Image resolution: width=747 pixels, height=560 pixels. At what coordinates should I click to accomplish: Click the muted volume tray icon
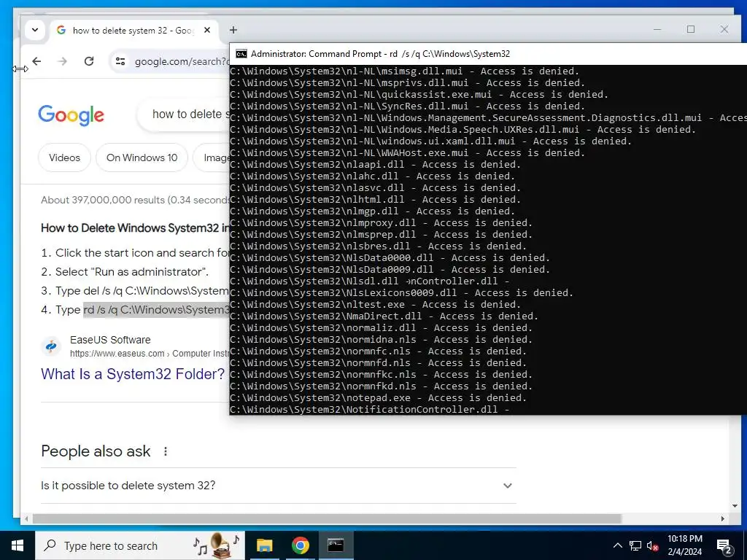click(x=653, y=545)
